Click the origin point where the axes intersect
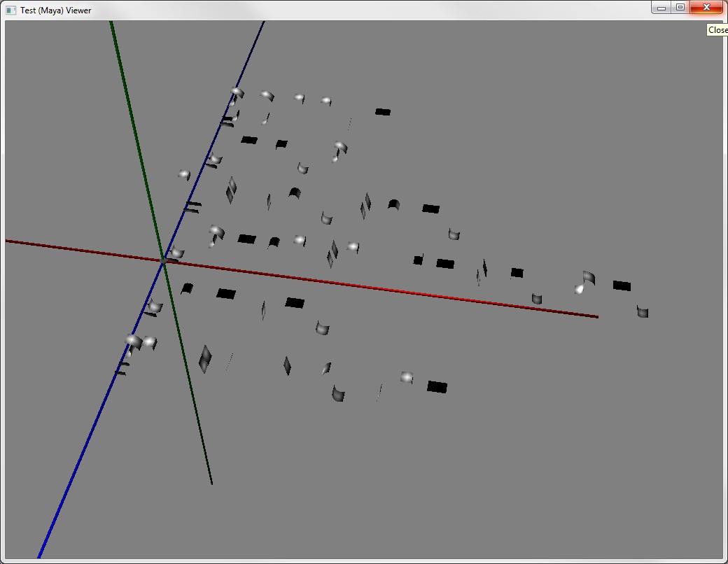The height and width of the screenshot is (564, 728). (163, 260)
